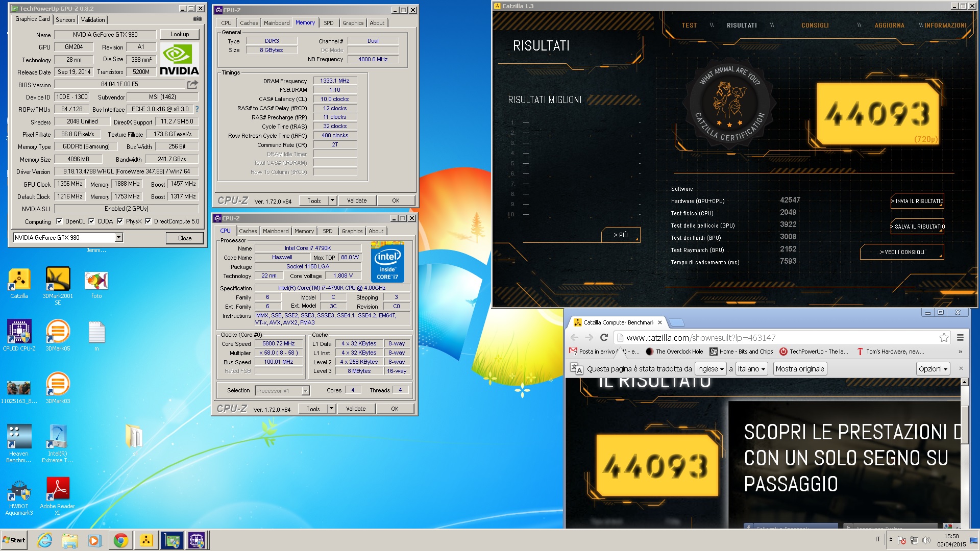
Task: Expand the Processor #1 selection dropdown
Action: (x=305, y=391)
